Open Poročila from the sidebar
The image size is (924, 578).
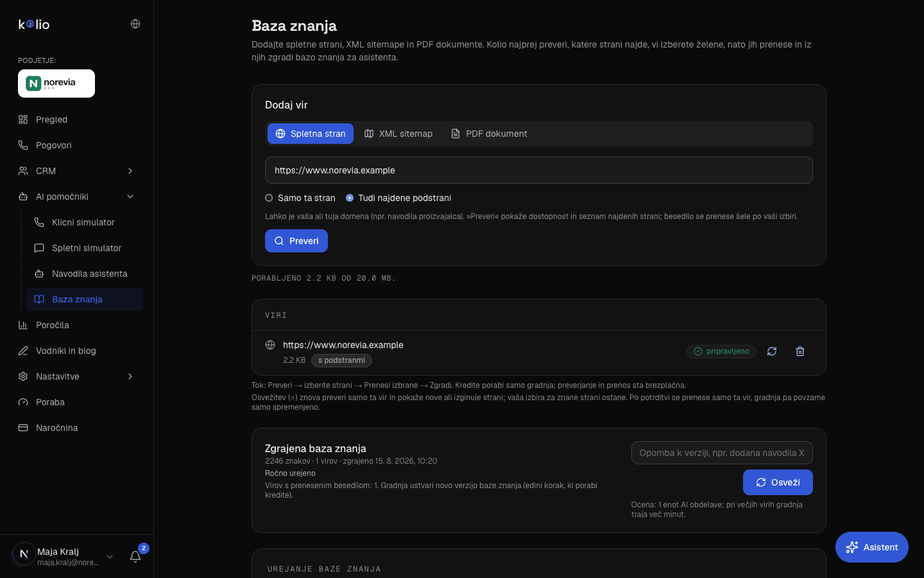tap(77, 325)
